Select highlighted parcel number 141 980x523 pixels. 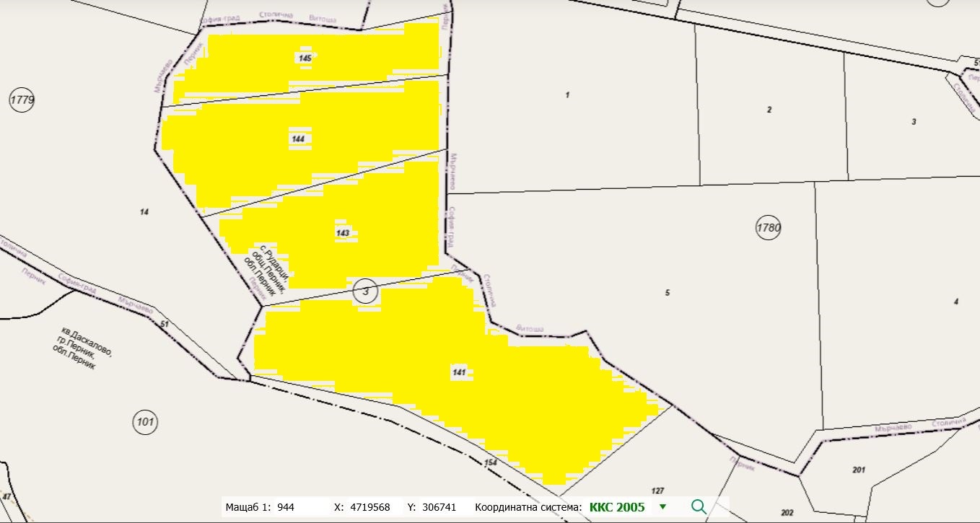(458, 373)
